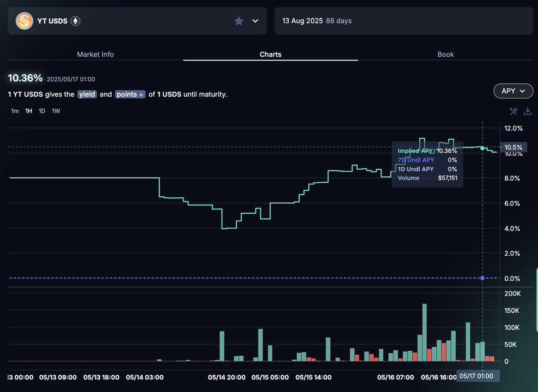538x392 pixels.
Task: Click the 150K volume axis label
Action: point(512,311)
